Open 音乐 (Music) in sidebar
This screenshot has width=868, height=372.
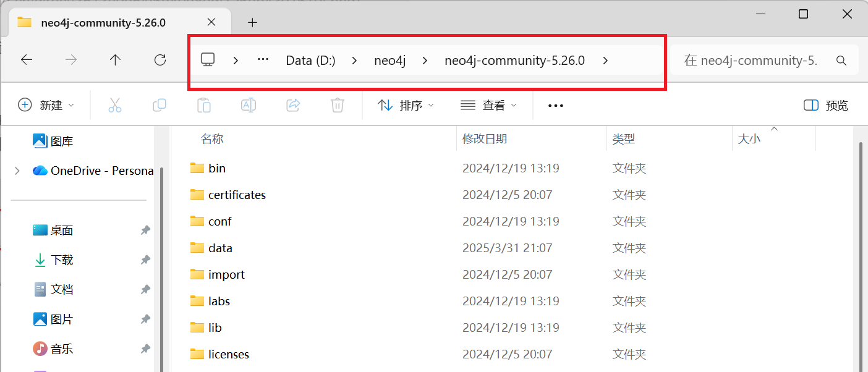pos(53,349)
